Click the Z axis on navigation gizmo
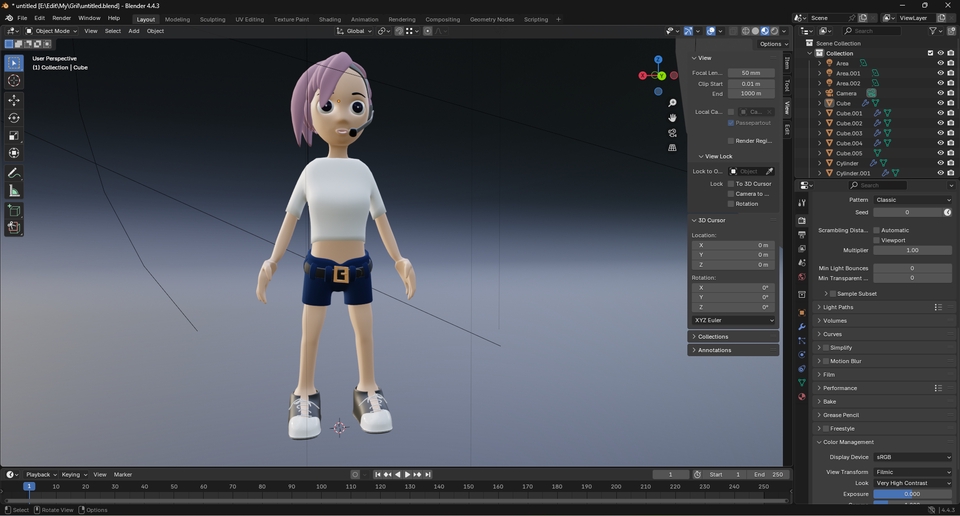 click(658, 60)
